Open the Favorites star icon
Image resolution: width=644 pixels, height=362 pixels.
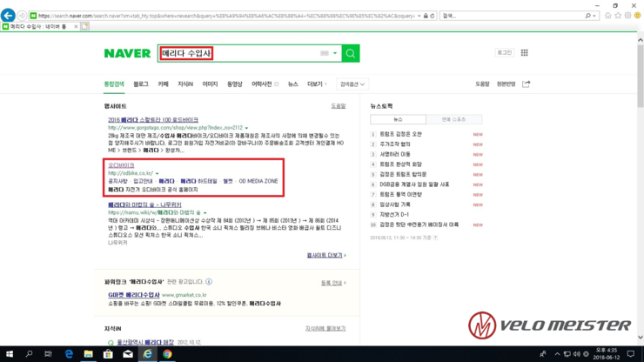(618, 16)
